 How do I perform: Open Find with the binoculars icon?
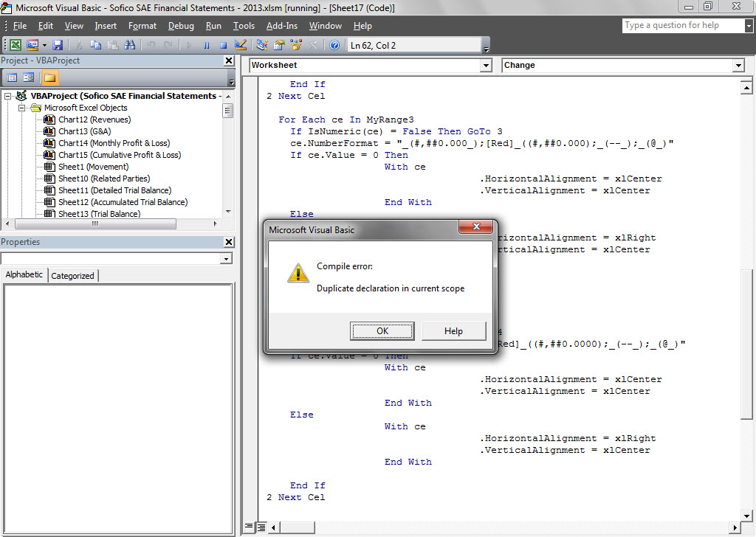[x=130, y=45]
